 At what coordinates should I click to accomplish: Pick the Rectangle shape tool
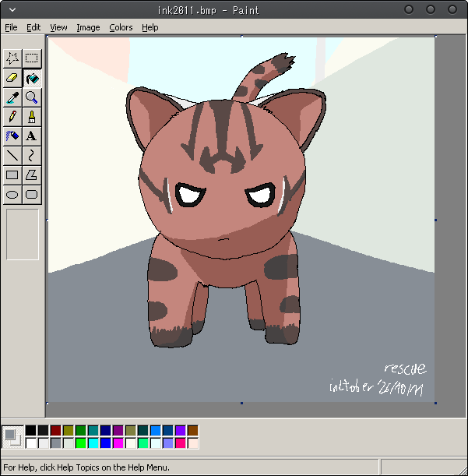click(12, 175)
